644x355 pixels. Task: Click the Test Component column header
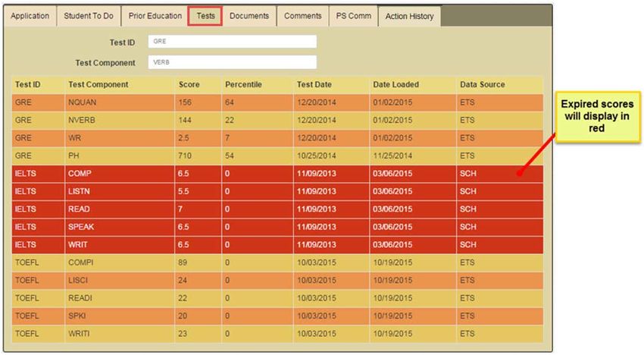(120, 84)
